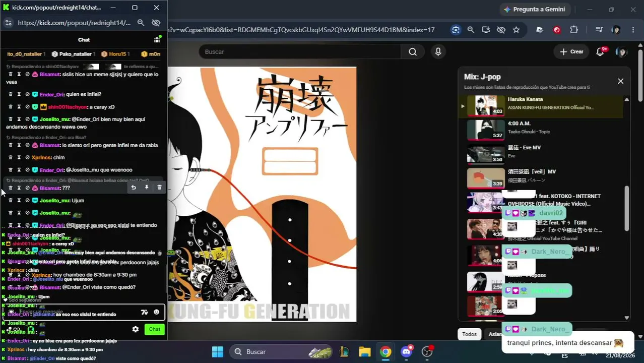Image resolution: width=644 pixels, height=363 pixels.
Task: Click trash icon in '???' message hover toolbar
Action: (159, 188)
